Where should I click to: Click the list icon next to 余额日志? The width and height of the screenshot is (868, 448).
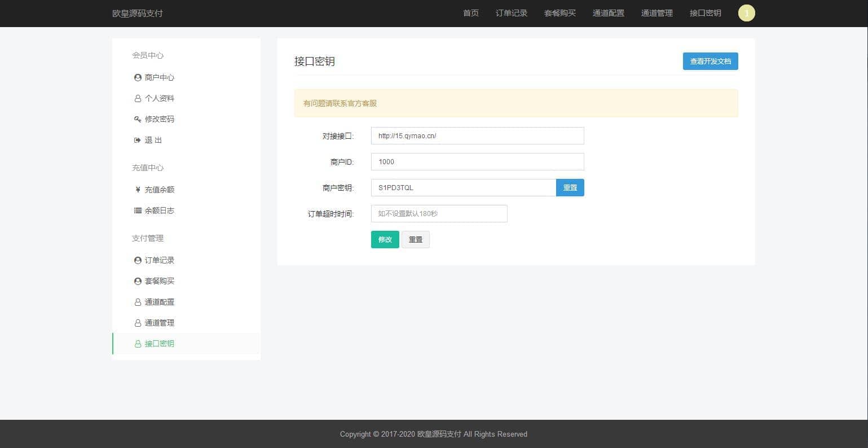pos(138,211)
